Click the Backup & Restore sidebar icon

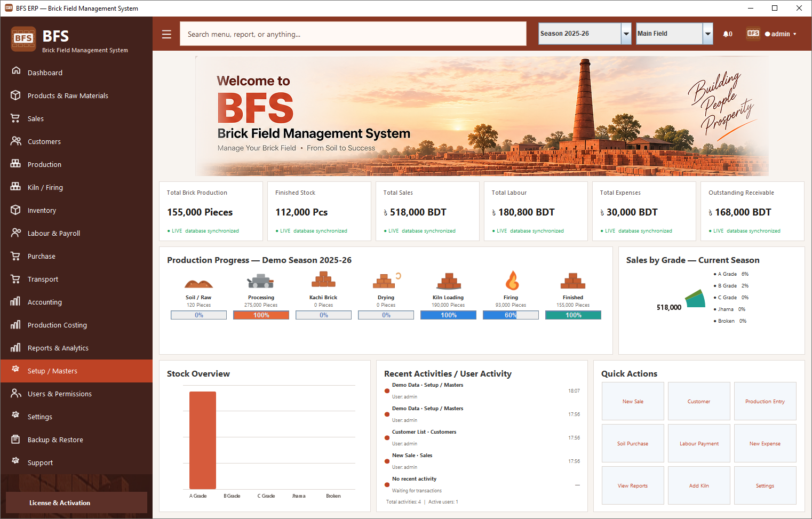pos(16,440)
